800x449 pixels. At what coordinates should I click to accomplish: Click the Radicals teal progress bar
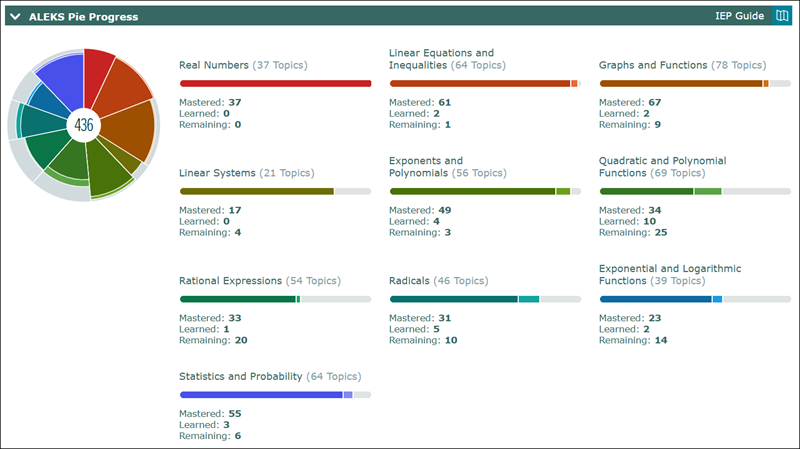pos(484,299)
